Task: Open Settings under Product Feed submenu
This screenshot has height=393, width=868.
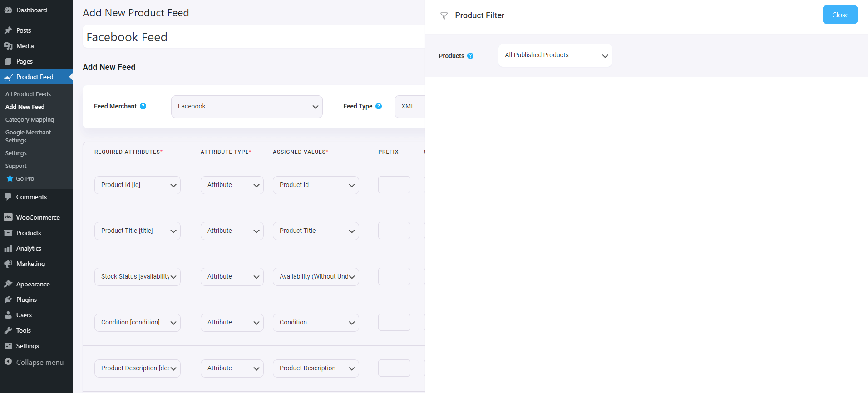Action: [x=16, y=153]
